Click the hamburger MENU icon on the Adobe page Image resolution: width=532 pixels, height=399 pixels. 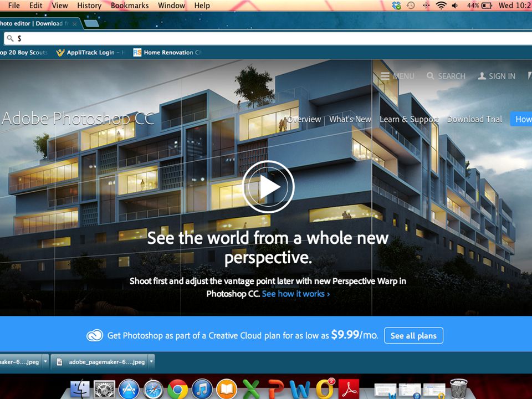385,76
